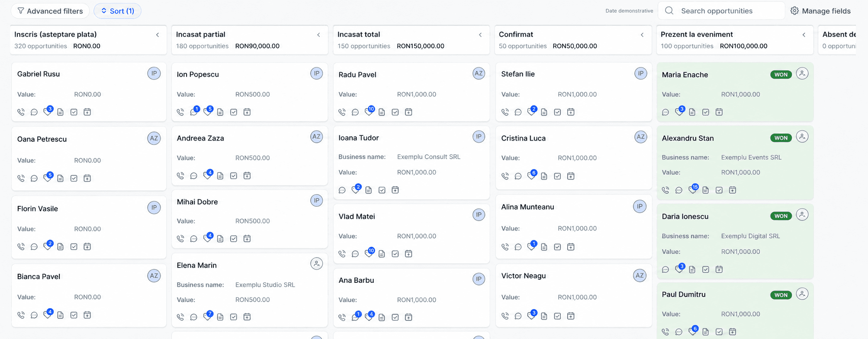The image size is (868, 339).
Task: Open the Alexandru Stan opportunity
Action: 688,138
